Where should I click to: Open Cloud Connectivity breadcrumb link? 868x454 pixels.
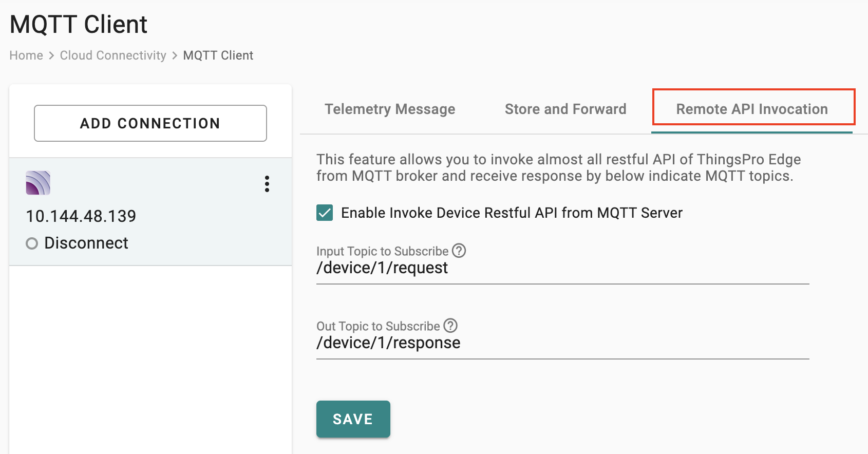click(x=113, y=55)
